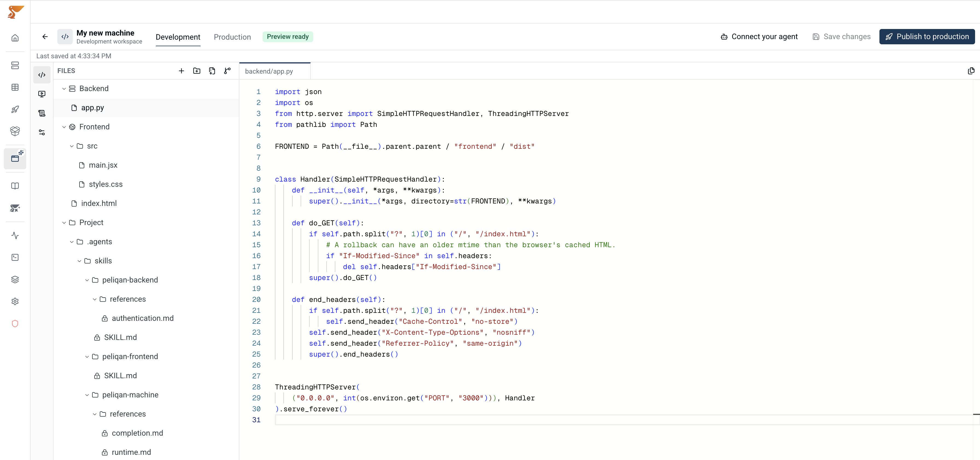Open authentication.md file
980x460 pixels.
tap(146, 318)
